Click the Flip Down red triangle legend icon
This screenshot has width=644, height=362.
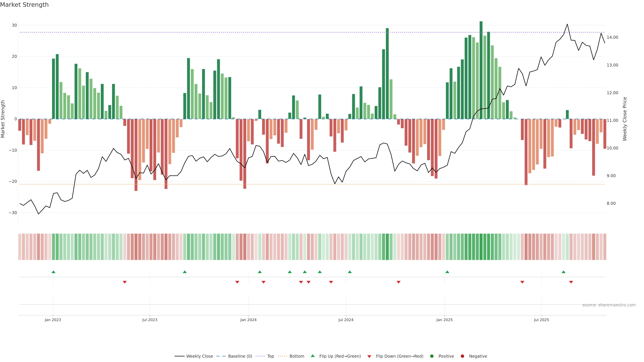369,356
